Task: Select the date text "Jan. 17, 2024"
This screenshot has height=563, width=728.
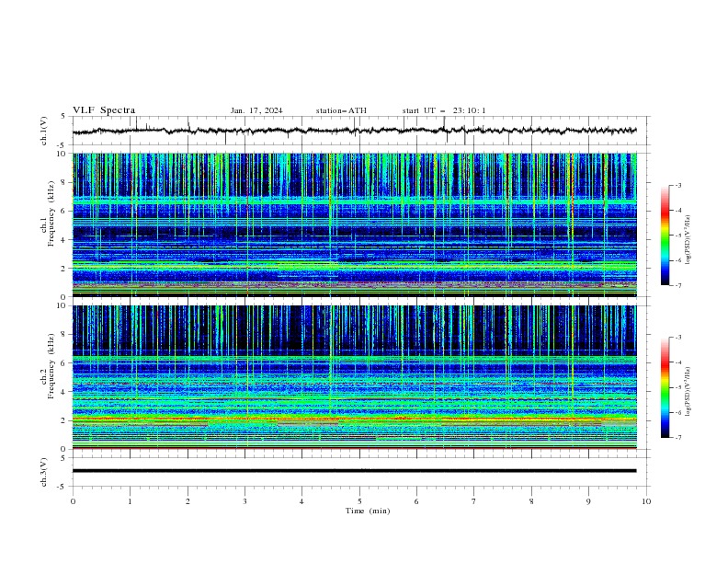Action: pyautogui.click(x=256, y=110)
